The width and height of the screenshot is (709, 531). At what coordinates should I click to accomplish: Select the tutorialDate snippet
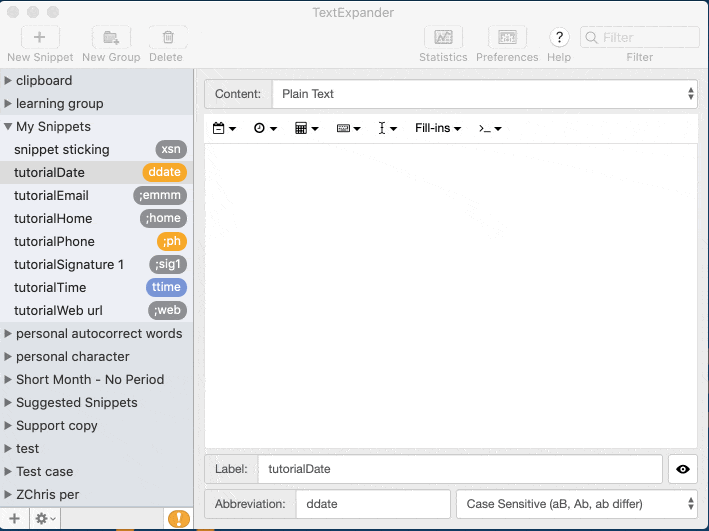click(96, 172)
